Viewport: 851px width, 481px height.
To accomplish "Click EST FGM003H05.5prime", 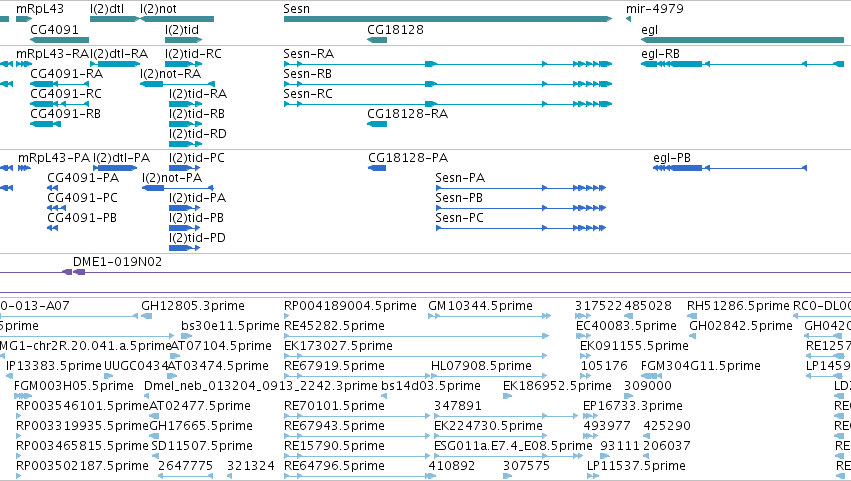I will 74,387.
